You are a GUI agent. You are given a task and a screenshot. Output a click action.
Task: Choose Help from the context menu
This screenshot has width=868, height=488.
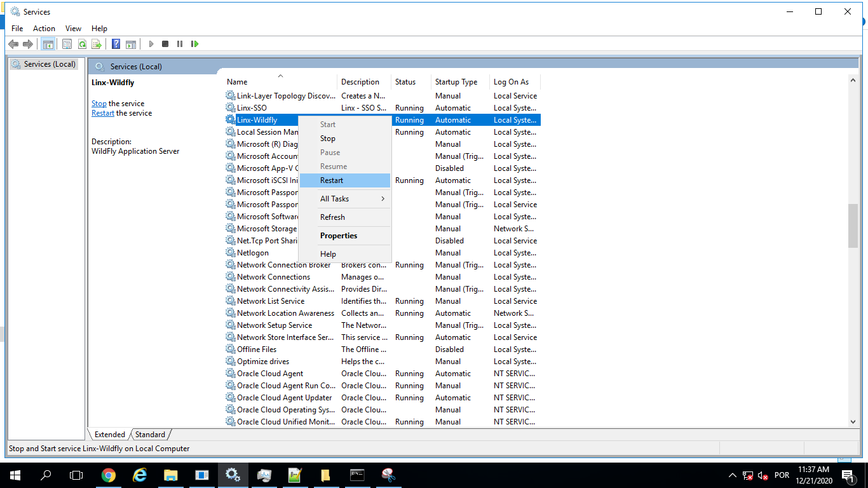(x=345, y=254)
